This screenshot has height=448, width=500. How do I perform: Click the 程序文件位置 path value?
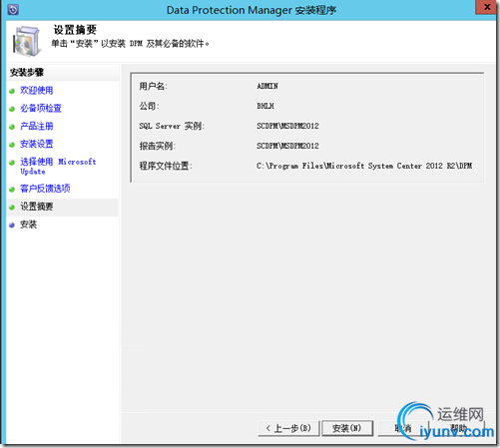click(x=364, y=166)
